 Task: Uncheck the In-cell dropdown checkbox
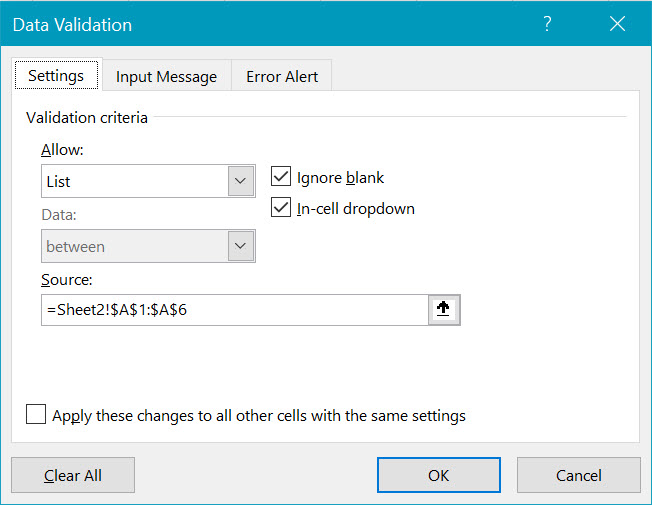[281, 208]
